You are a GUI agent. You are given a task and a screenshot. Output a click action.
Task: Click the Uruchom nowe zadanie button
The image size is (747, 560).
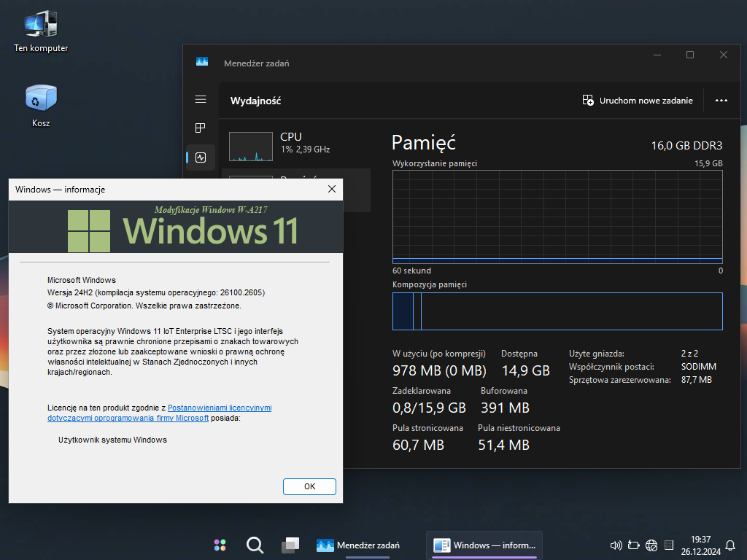pyautogui.click(x=638, y=101)
